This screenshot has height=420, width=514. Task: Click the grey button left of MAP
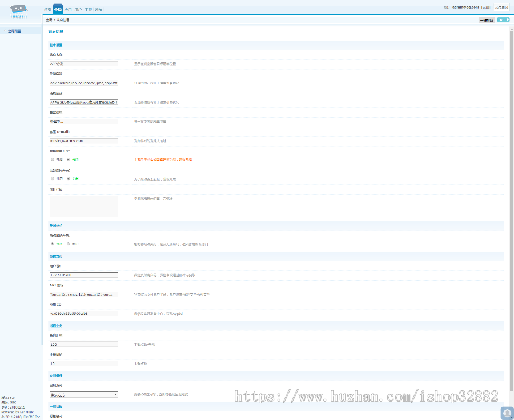pyautogui.click(x=487, y=20)
